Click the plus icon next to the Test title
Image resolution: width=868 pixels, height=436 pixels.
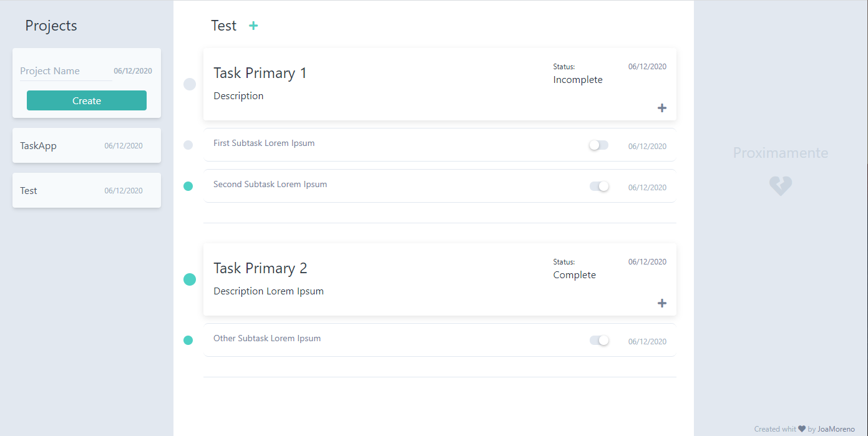point(253,26)
